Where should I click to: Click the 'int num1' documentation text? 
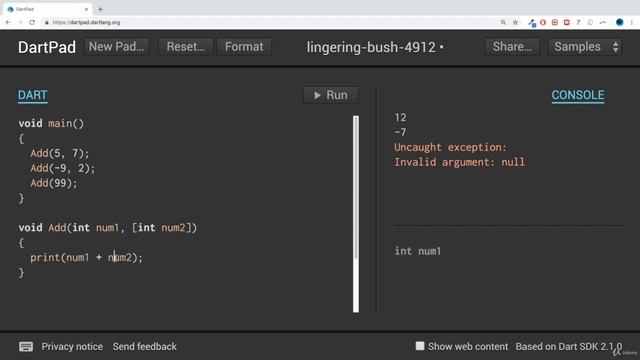coord(418,251)
